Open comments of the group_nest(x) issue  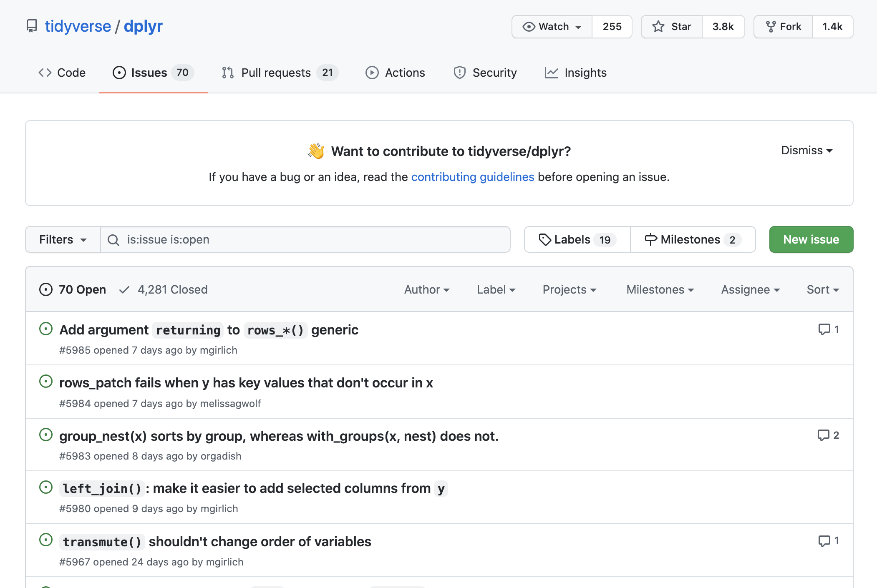[x=829, y=435]
